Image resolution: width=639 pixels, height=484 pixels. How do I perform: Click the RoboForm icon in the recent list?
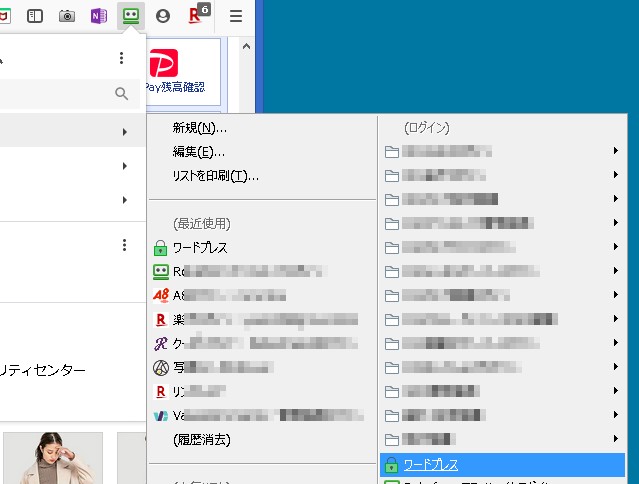tap(161, 272)
